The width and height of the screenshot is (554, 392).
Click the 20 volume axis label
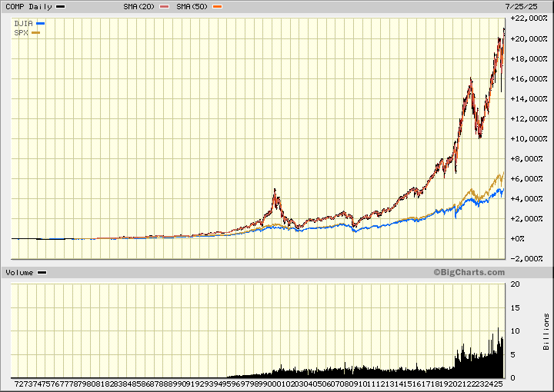coord(515,284)
